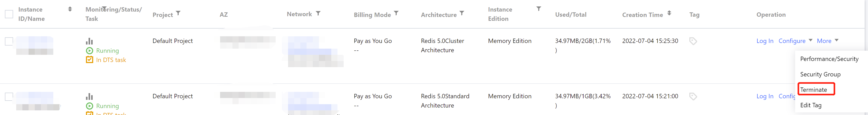The width and height of the screenshot is (868, 115).
Task: Click Log In for first instance
Action: 765,41
